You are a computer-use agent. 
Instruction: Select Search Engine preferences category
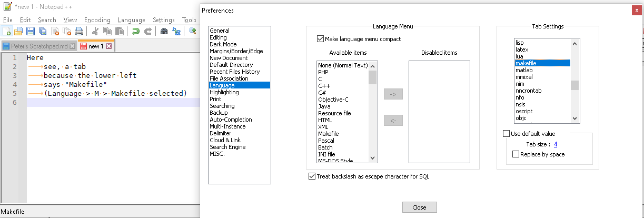pos(239,147)
